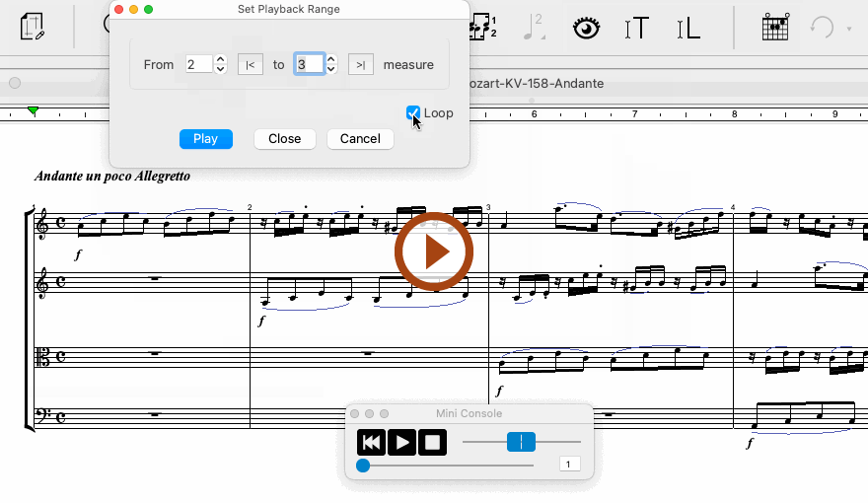Screen dimensions: 868x503
Task: Increase the to-measure stepper up
Action: [x=331, y=59]
